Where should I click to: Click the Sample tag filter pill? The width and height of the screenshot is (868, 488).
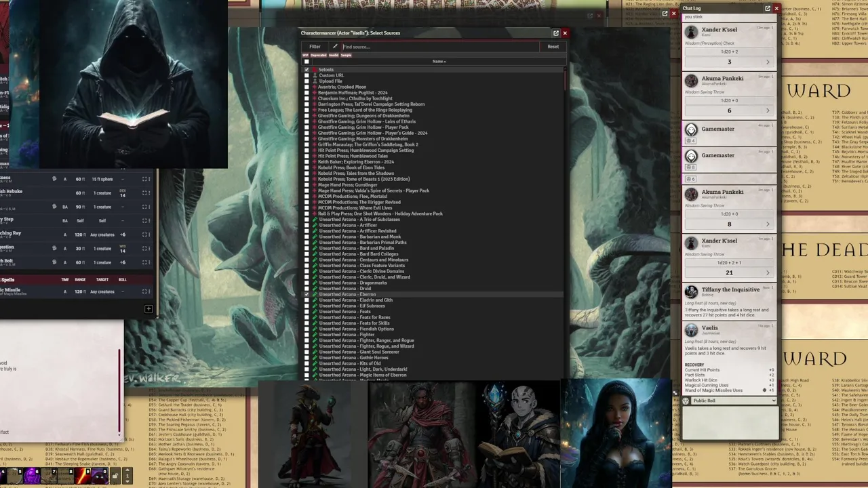pyautogui.click(x=346, y=55)
